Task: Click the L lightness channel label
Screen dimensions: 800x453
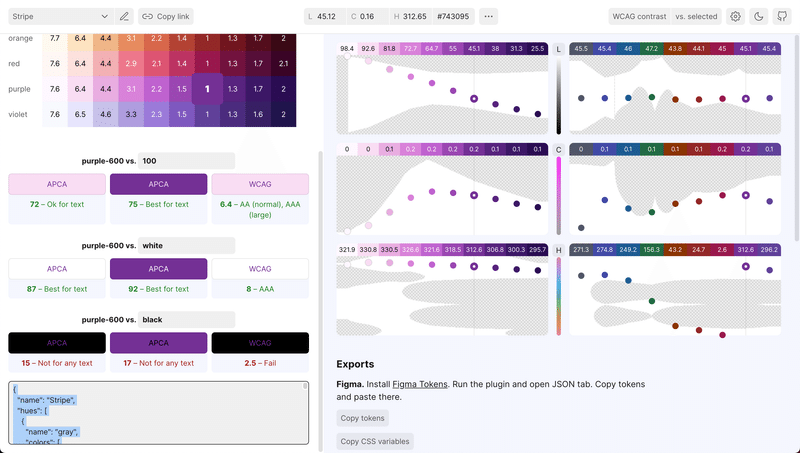Action: (559, 49)
